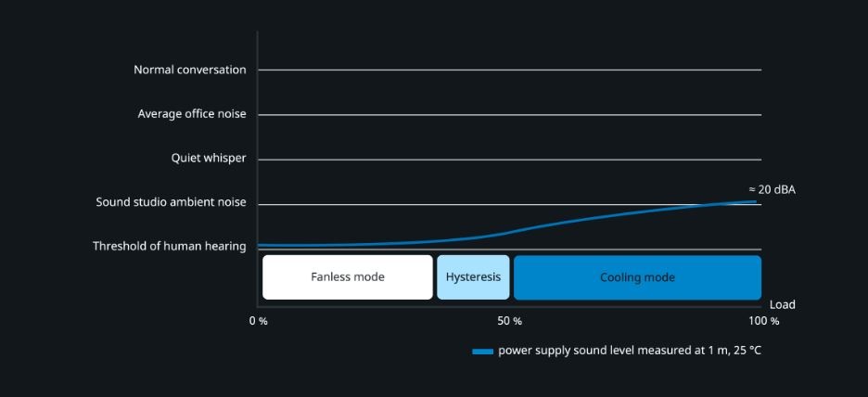This screenshot has width=868, height=397.
Task: Click the 0 % axis tick label
Action: pyautogui.click(x=259, y=321)
